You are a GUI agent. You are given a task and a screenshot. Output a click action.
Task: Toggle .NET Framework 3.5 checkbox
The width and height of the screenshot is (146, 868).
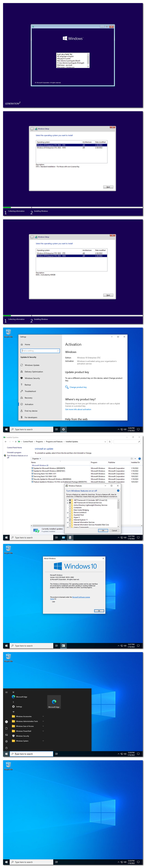[x=70, y=500]
